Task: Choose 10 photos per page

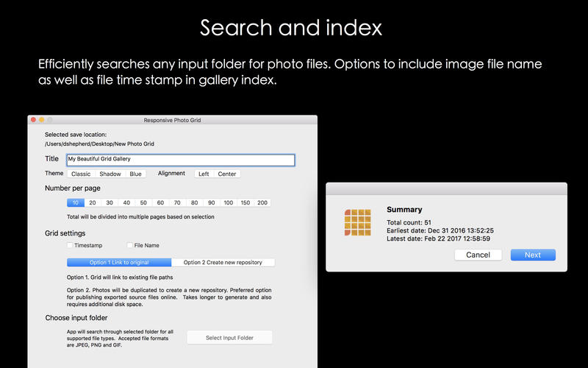Action: 76,203
